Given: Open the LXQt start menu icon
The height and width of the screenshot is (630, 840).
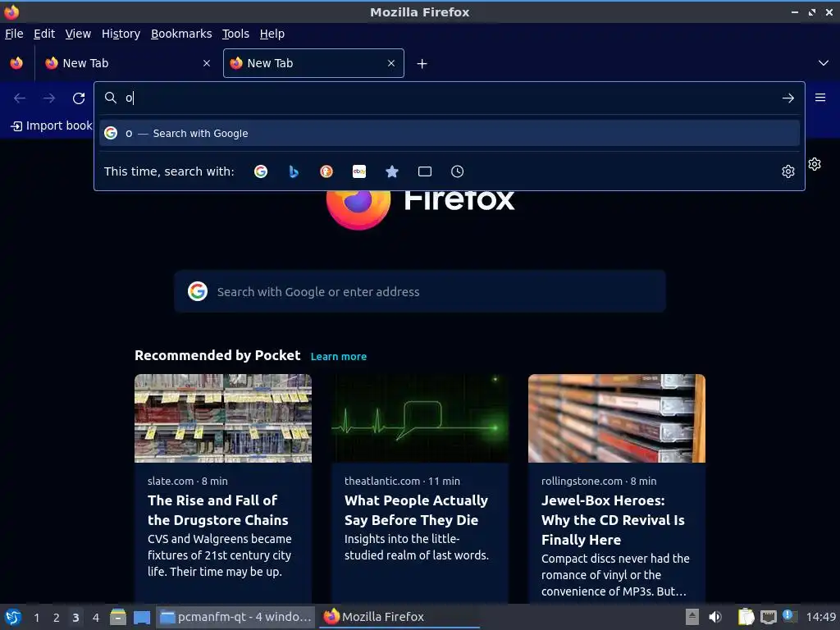Looking at the screenshot, I should point(13,617).
